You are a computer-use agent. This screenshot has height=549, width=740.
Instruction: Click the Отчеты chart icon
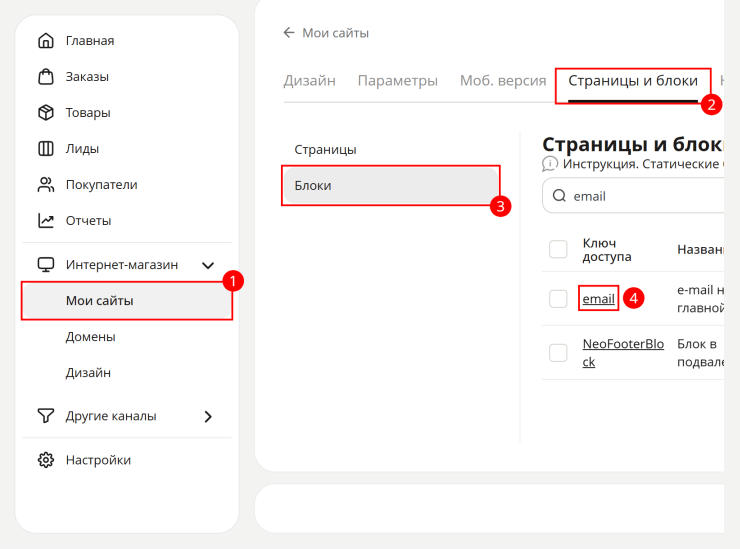click(46, 220)
